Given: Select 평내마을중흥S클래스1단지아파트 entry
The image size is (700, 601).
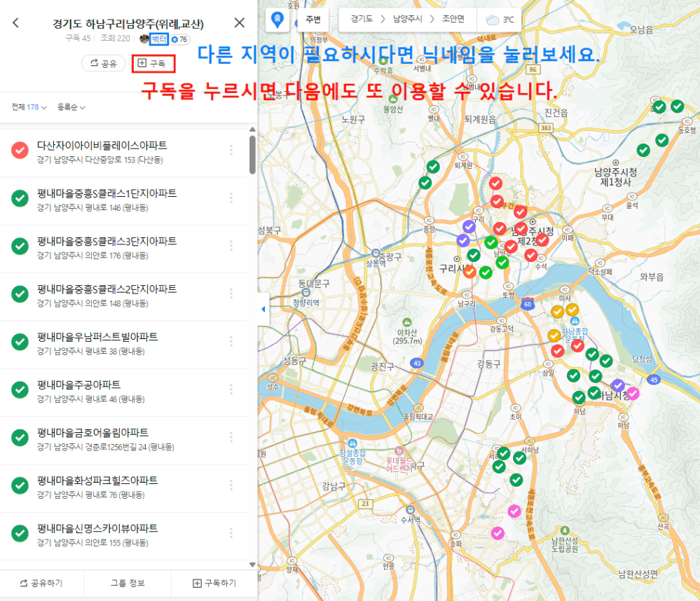Looking at the screenshot, I should (124, 200).
